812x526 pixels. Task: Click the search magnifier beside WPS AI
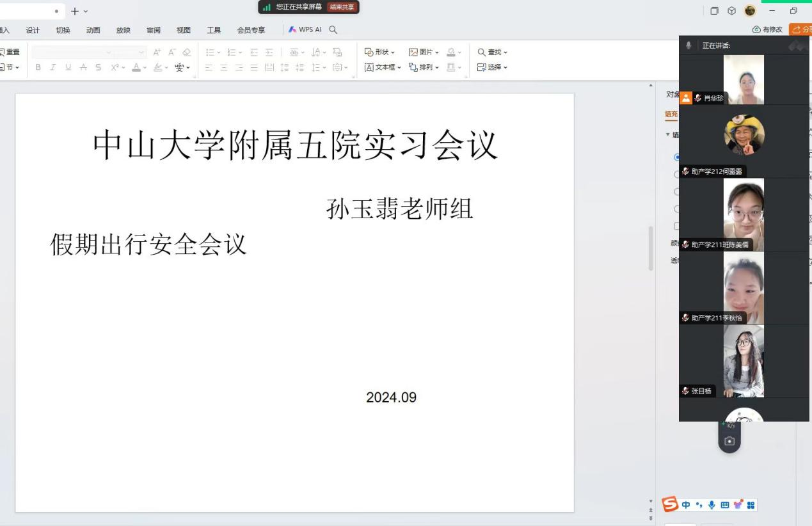[333, 29]
